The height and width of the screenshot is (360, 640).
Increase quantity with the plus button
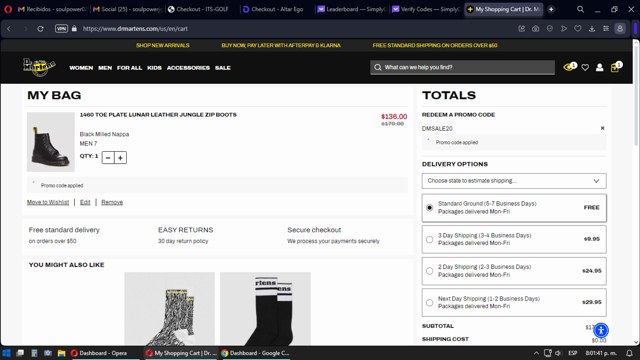pyautogui.click(x=120, y=158)
